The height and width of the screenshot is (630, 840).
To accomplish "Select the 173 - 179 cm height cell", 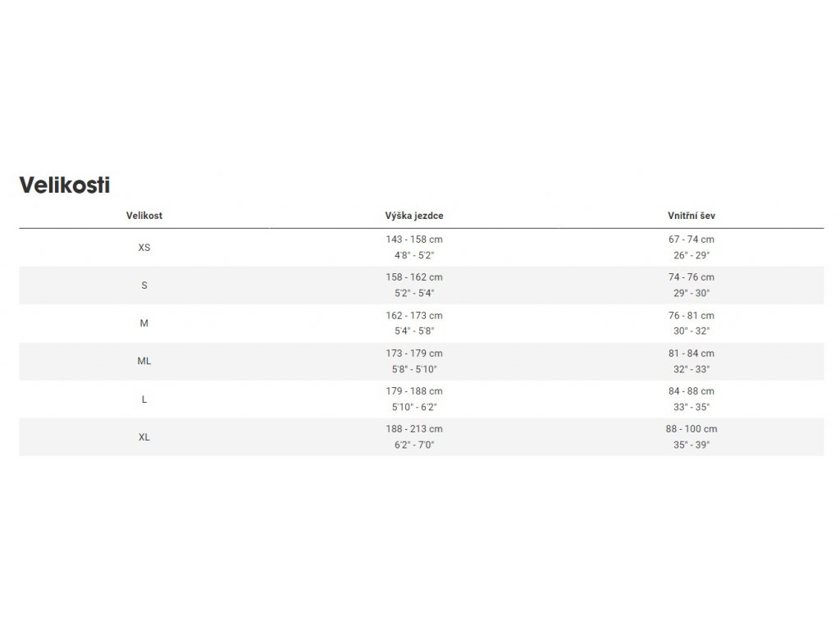I will [x=414, y=361].
